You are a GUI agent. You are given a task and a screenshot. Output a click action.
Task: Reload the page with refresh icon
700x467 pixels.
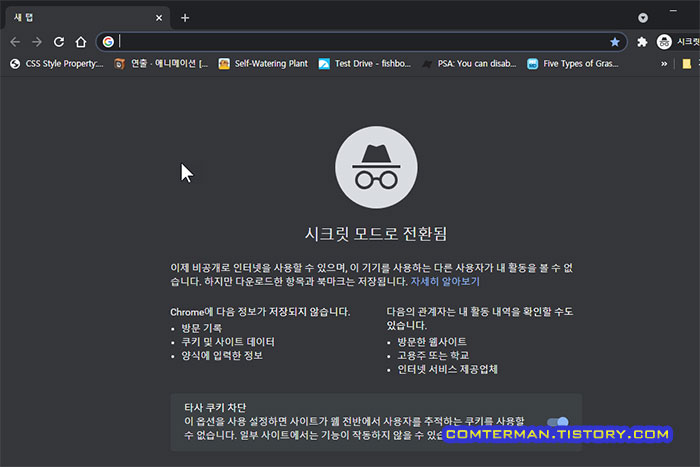tap(59, 42)
